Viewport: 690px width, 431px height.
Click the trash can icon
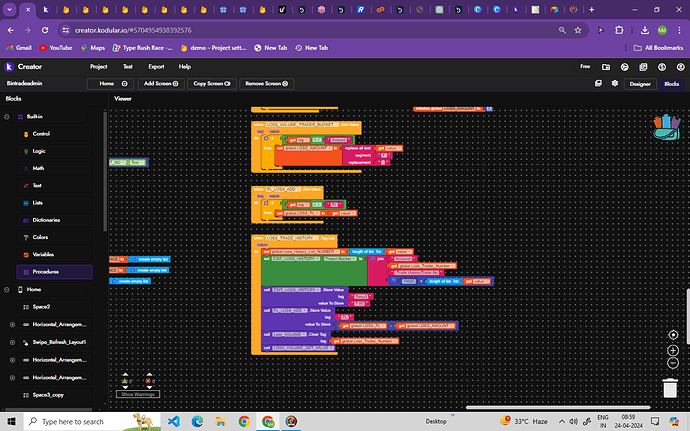click(669, 388)
